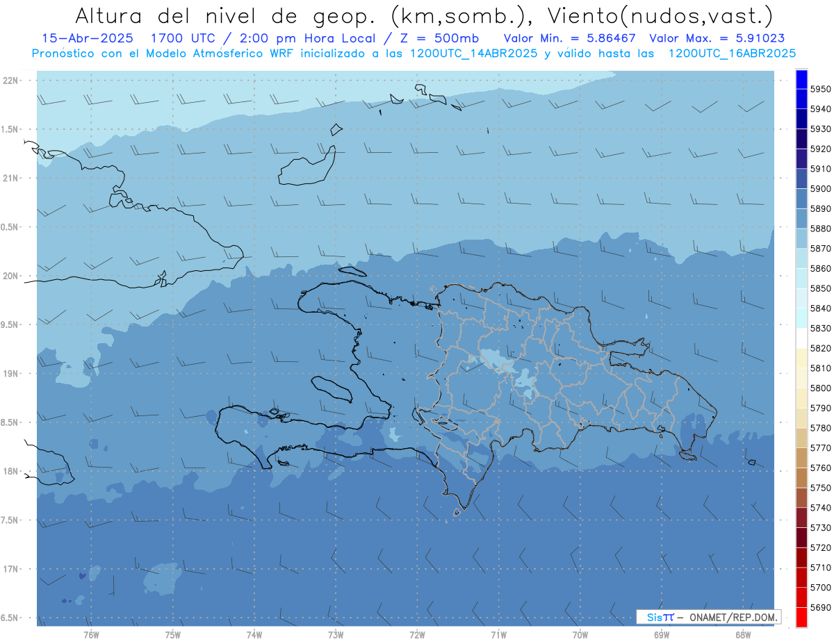This screenshot has width=834, height=644.
Task: Click the '5820' color scale value
Action: (820, 348)
